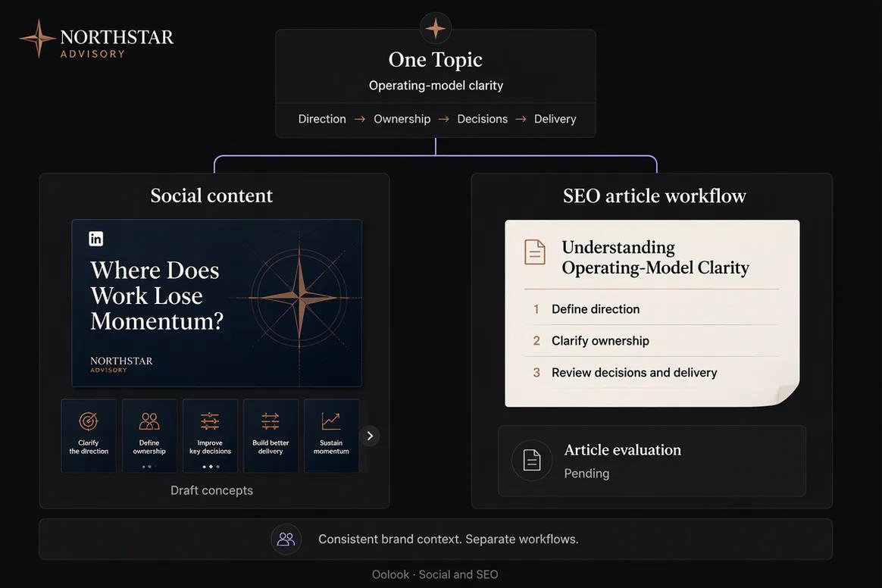Open the Sustain momentum concept card

point(331,436)
